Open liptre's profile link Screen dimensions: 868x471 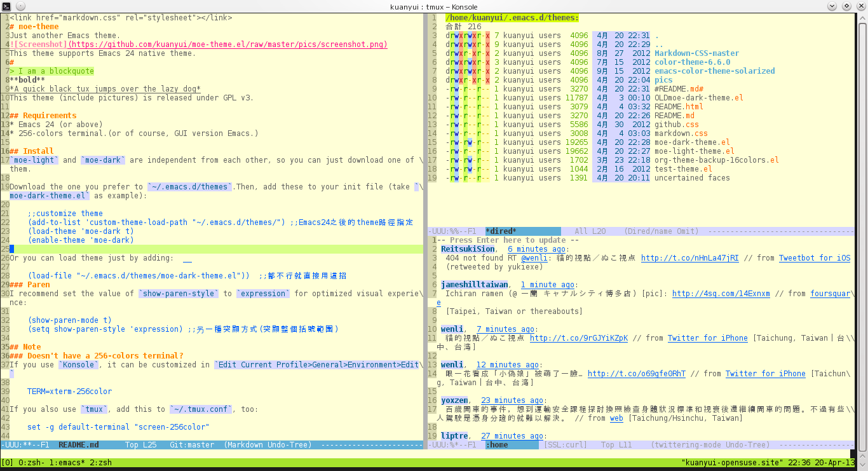pyautogui.click(x=454, y=436)
